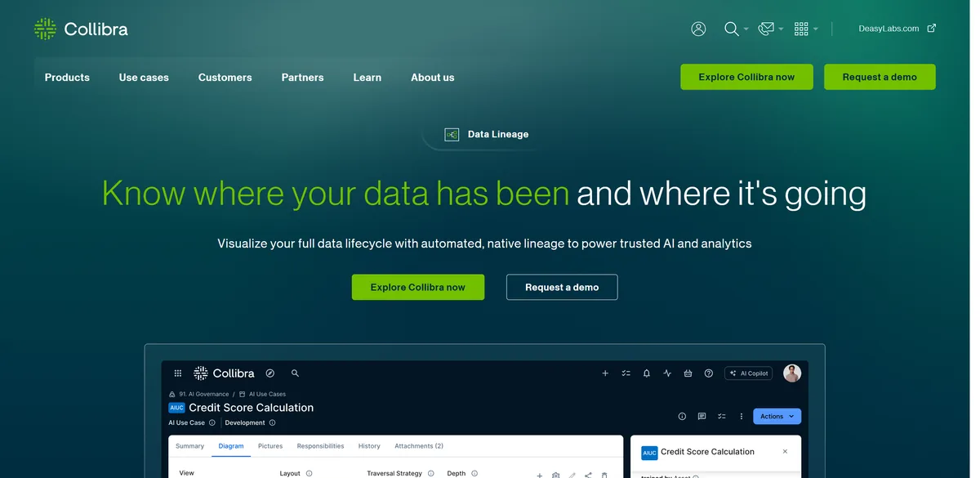The height and width of the screenshot is (478, 980).
Task: Click the info icon next to AI Use Case
Action: pyautogui.click(x=212, y=422)
